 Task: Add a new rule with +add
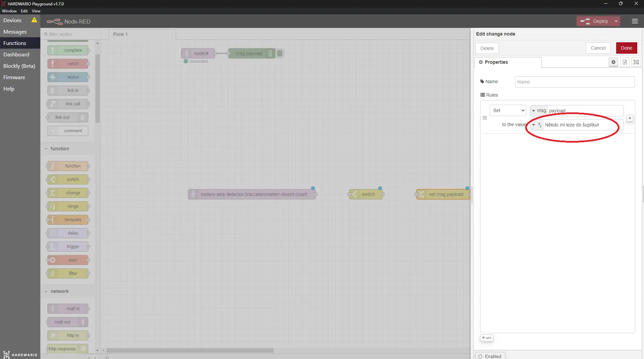[487, 338]
